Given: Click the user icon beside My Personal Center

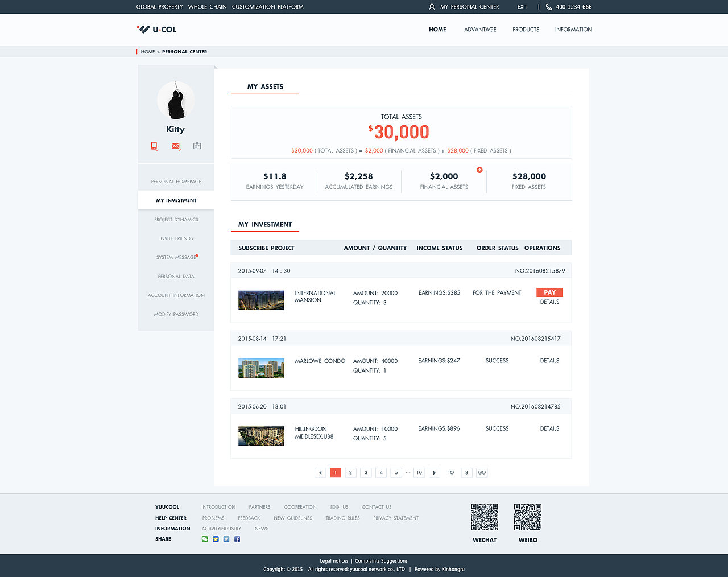Looking at the screenshot, I should [x=432, y=7].
